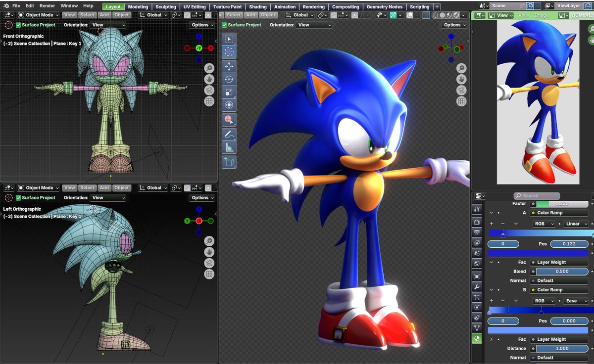Toggle Surface Project checkbox in center viewport
594x364 pixels.
point(224,25)
